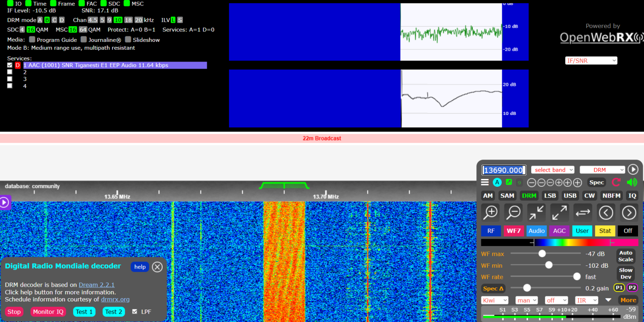Adjust the WF max slider

pos(542,253)
